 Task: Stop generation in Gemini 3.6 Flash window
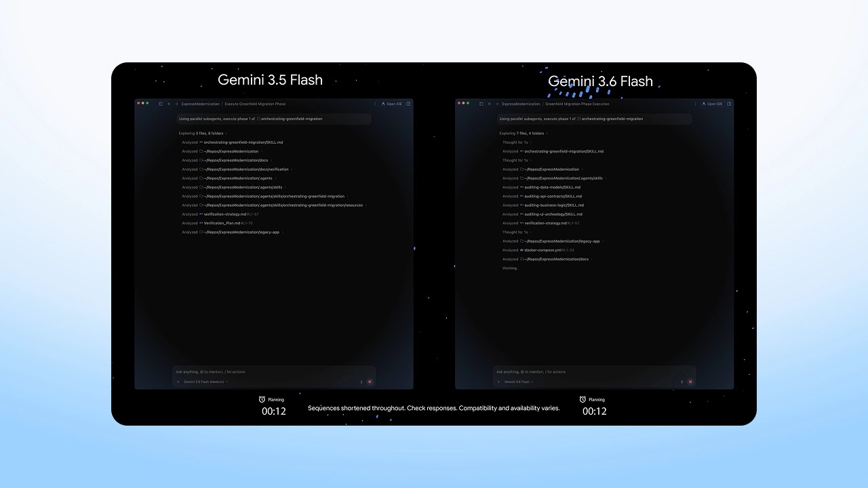coord(690,382)
